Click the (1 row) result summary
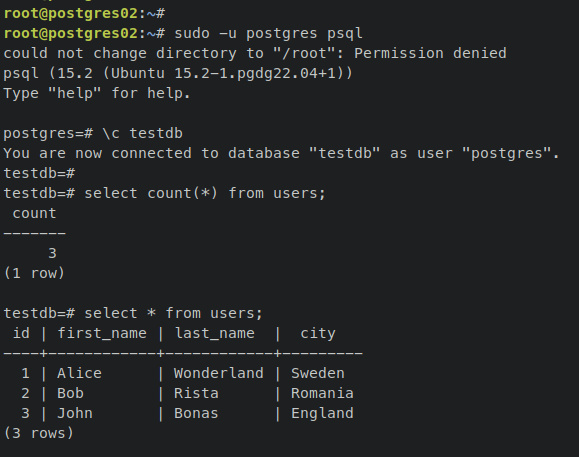Viewport: 579px width, 457px height. pos(34,274)
